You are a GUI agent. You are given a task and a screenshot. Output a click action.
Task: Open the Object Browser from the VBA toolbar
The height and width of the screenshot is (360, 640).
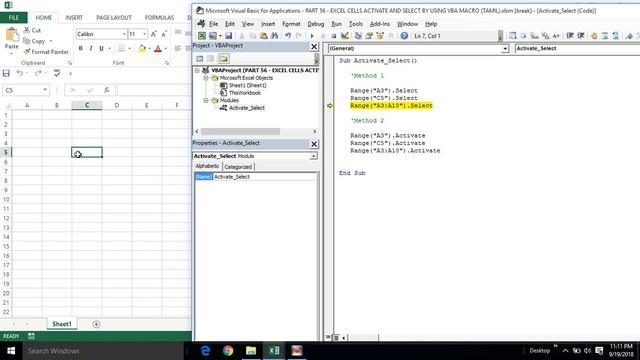[380, 36]
